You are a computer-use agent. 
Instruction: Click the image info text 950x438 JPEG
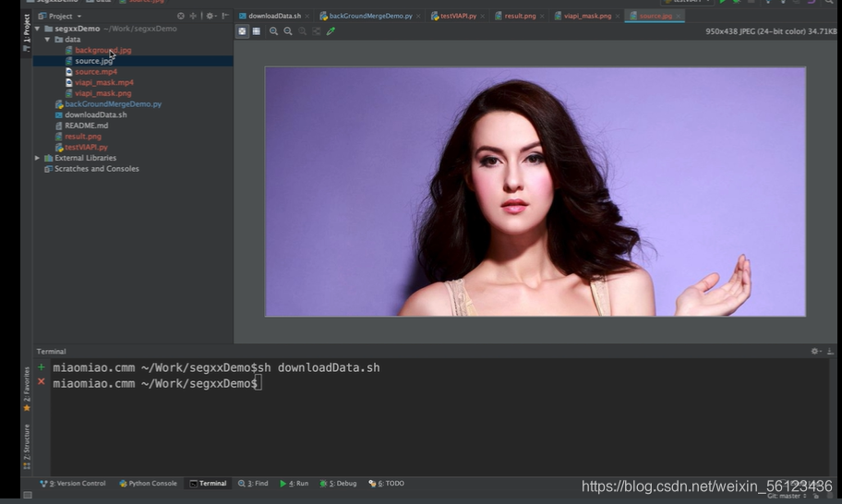tap(771, 31)
